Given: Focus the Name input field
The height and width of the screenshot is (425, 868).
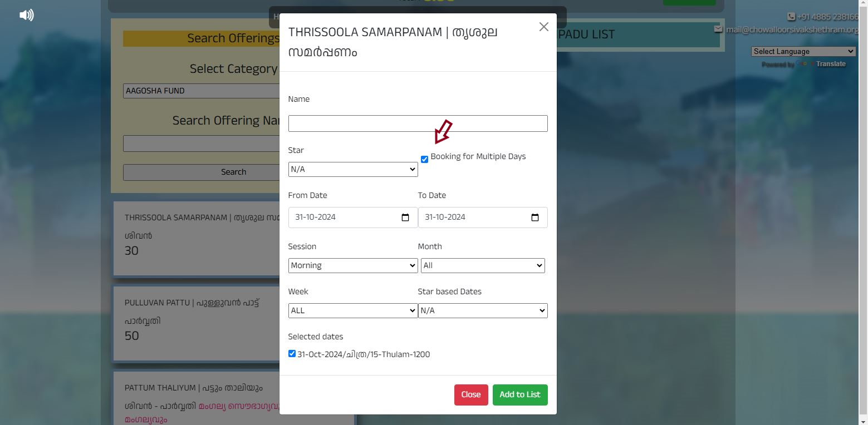Looking at the screenshot, I should 418,123.
